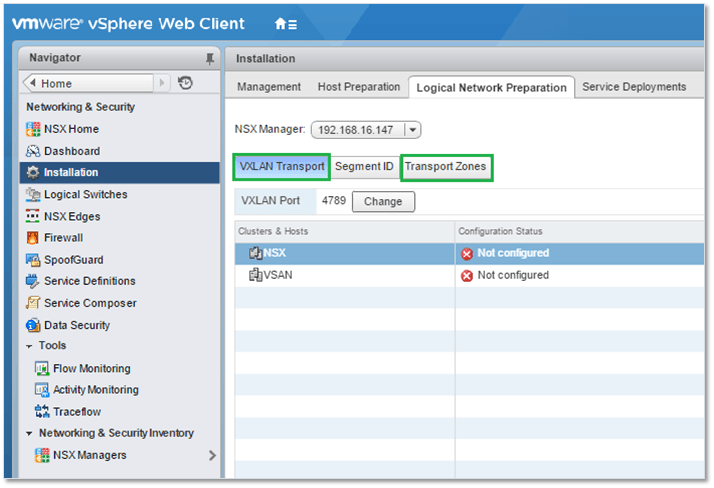The width and height of the screenshot is (714, 488).
Task: Click the VXLAN Port value 4789
Action: (x=334, y=201)
